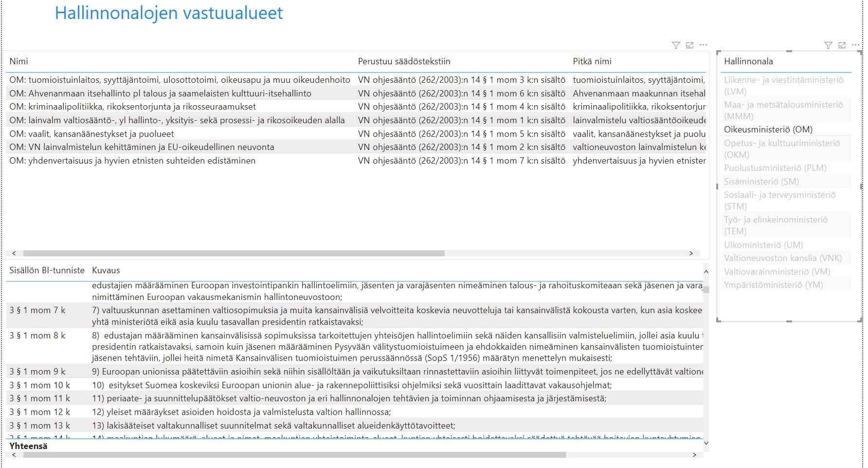Viewport: 868px width, 468px height.
Task: Click cell 'VN ohjesääntö 14 § 1 mom 7 k:n sisältö'
Action: point(462,161)
